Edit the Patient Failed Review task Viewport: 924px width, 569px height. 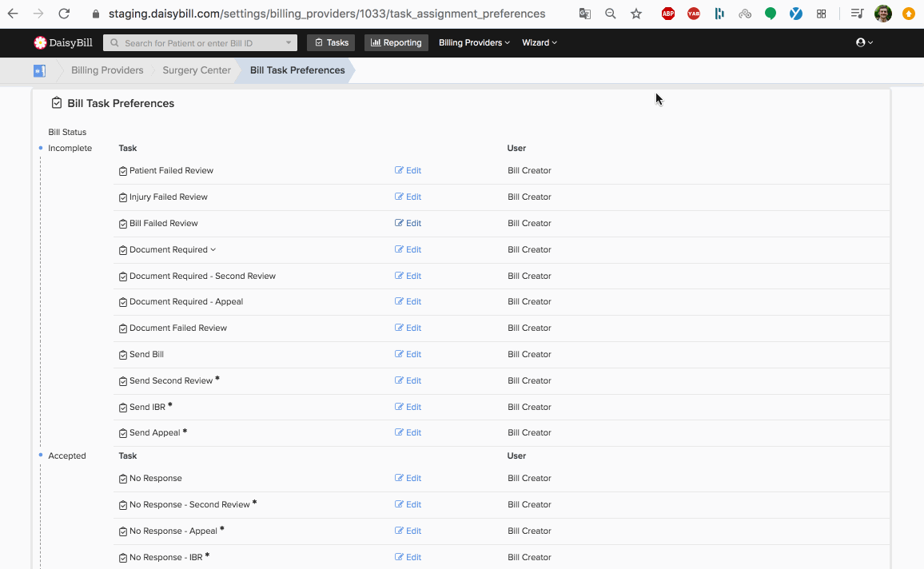tap(408, 170)
